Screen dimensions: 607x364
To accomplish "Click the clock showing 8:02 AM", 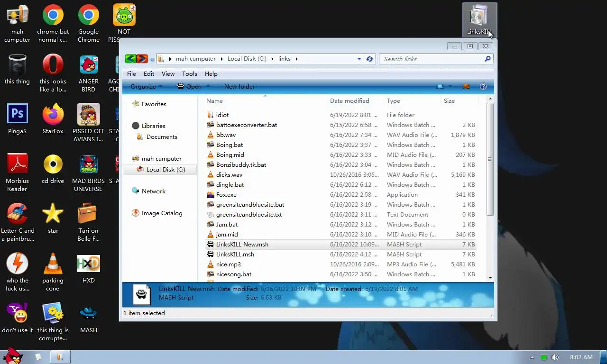I will 581,357.
